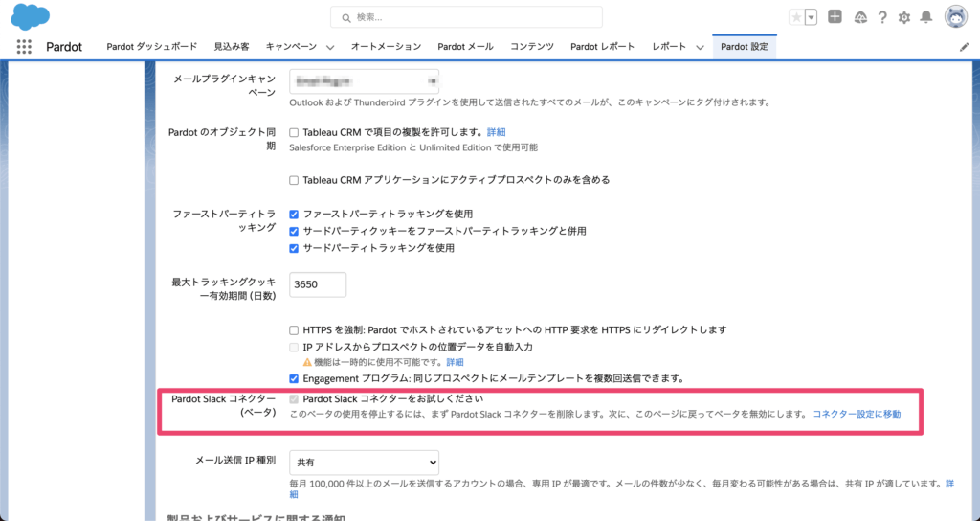Click the Pardot app name label
Image resolution: width=980 pixels, height=521 pixels.
click(64, 47)
